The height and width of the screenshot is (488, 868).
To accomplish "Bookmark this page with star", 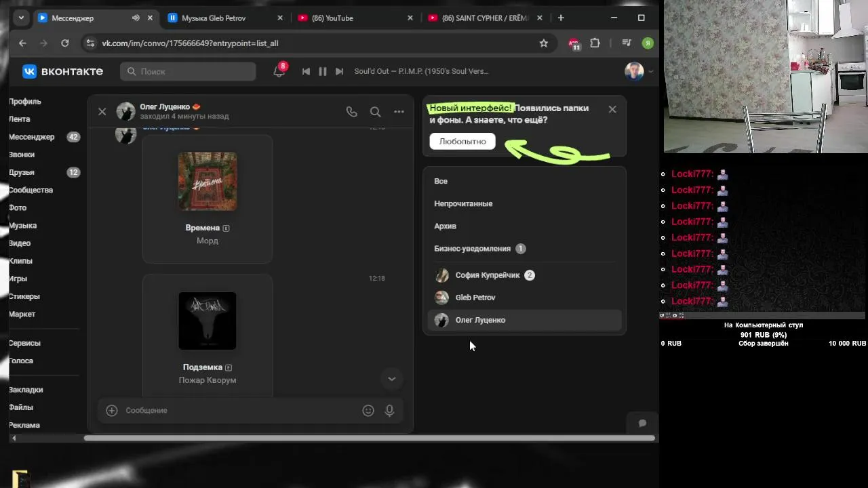I will (x=544, y=43).
